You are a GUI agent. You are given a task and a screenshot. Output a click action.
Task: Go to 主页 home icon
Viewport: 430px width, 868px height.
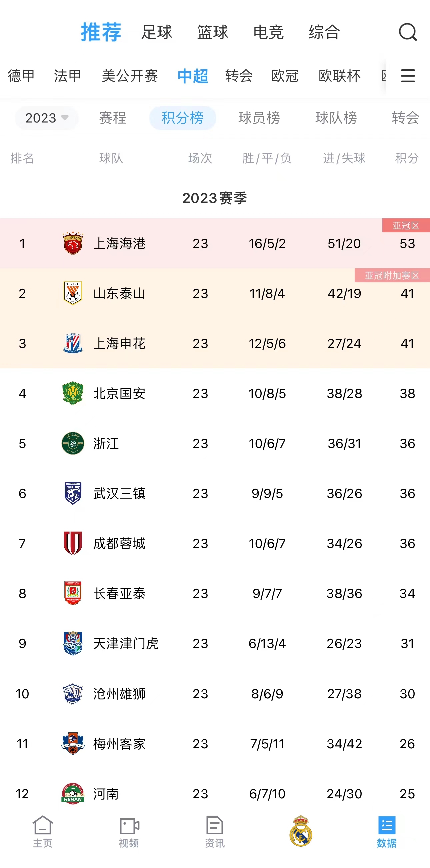coord(43,831)
